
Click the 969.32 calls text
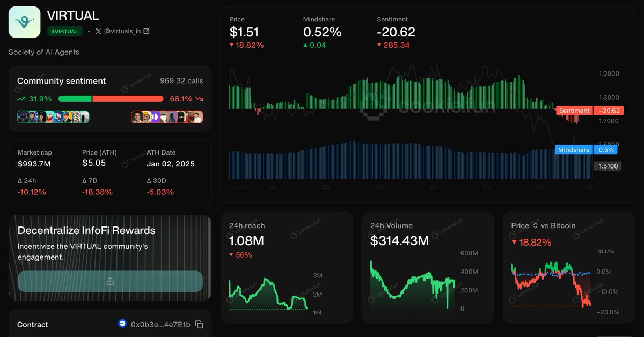pyautogui.click(x=181, y=81)
